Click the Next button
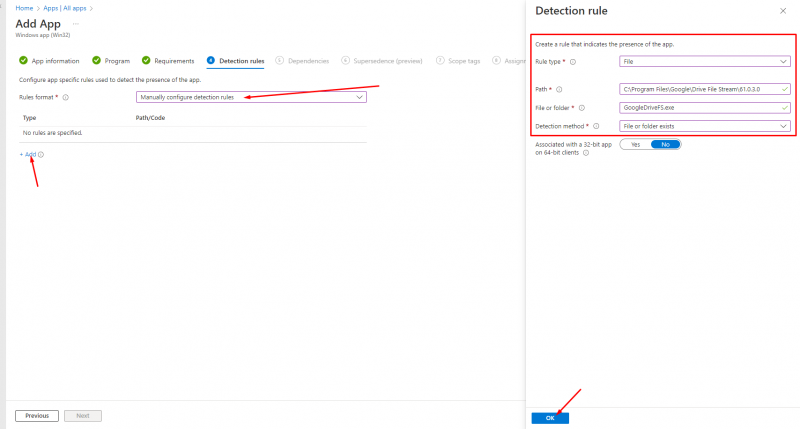The image size is (800, 429). click(83, 416)
